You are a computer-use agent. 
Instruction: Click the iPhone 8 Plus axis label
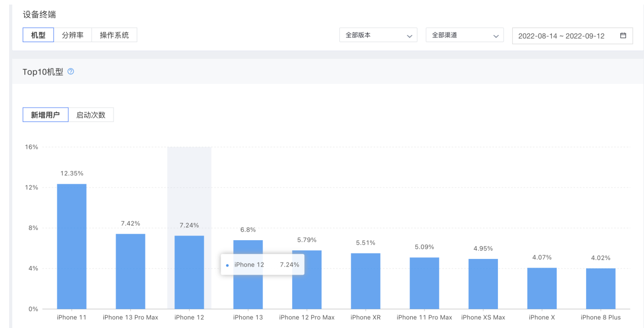(601, 317)
